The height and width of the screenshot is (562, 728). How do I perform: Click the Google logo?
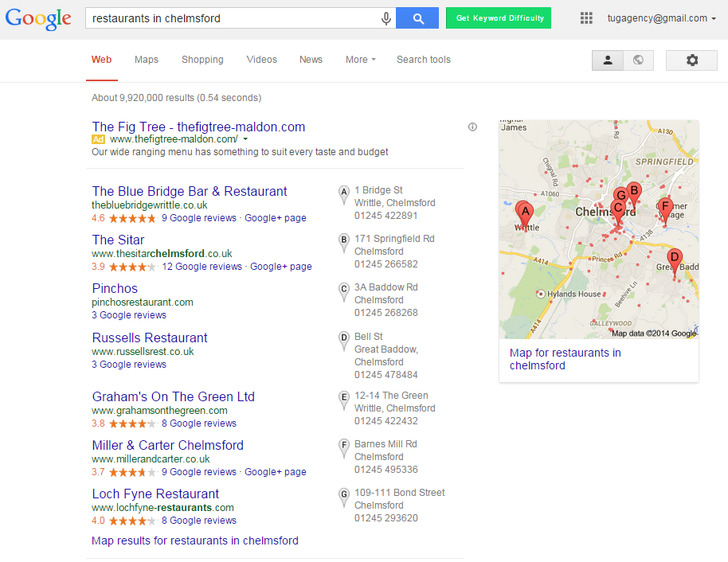click(x=38, y=18)
